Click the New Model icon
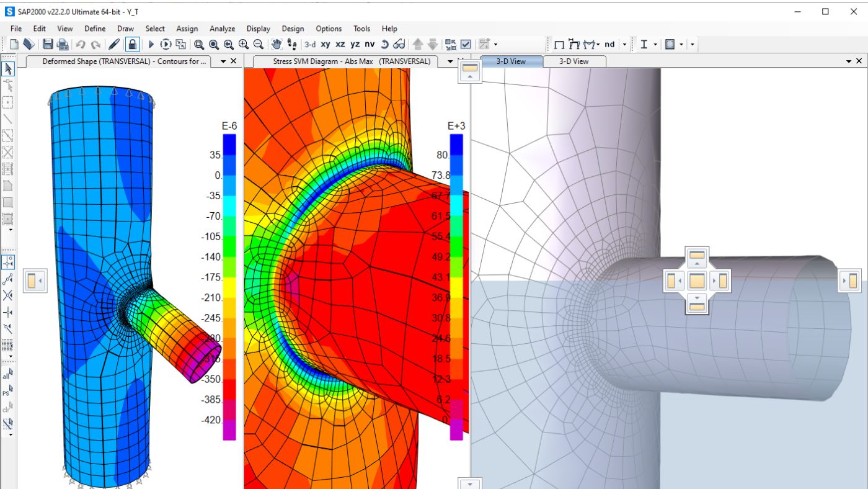The width and height of the screenshot is (868, 489). pos(14,44)
